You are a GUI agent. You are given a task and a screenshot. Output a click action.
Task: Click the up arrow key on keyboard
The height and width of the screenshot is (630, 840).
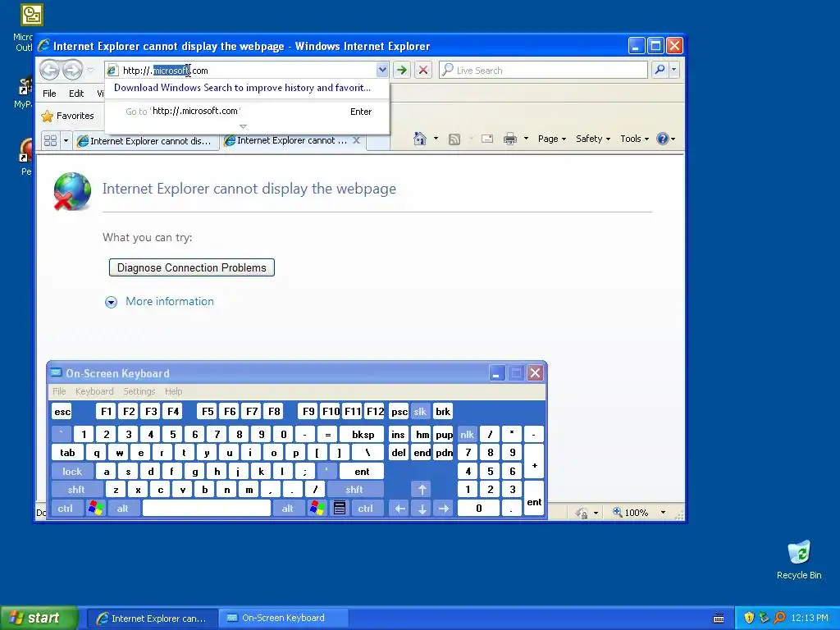pyautogui.click(x=422, y=489)
